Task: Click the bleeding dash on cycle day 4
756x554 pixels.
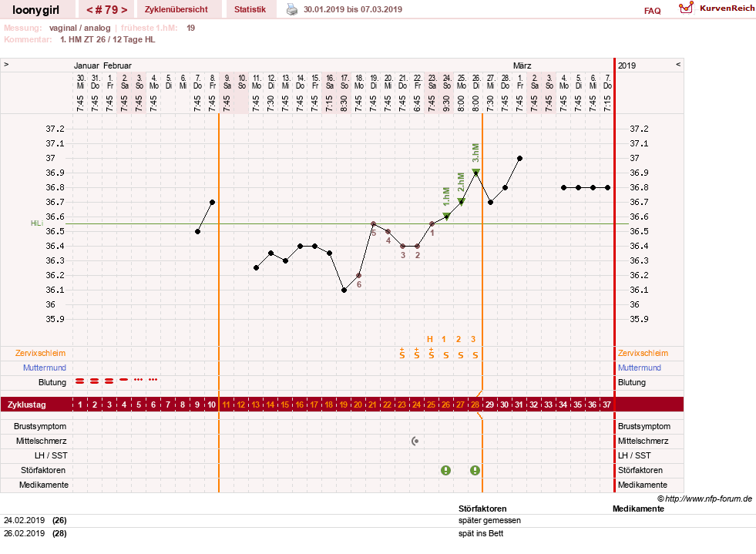Action: [x=124, y=380]
